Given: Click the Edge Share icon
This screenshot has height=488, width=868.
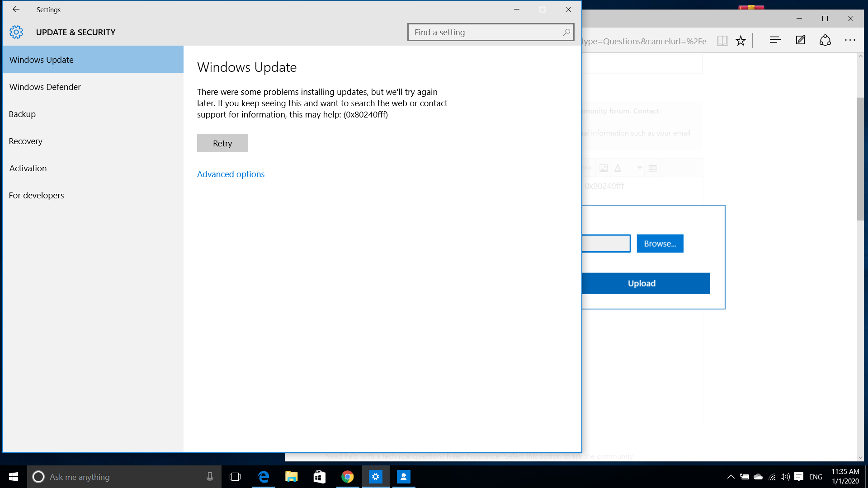Looking at the screenshot, I should (x=825, y=40).
